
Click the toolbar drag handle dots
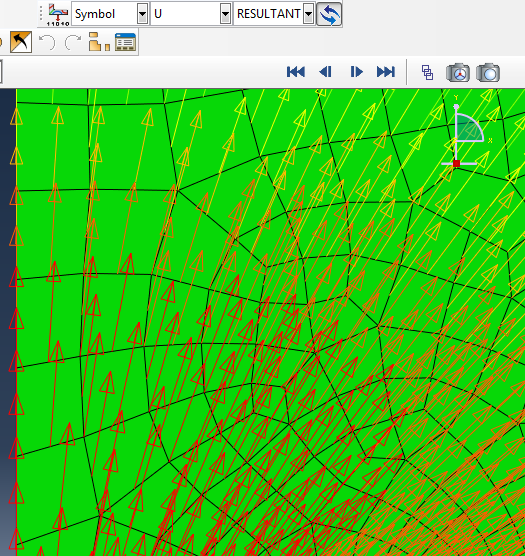pos(41,13)
